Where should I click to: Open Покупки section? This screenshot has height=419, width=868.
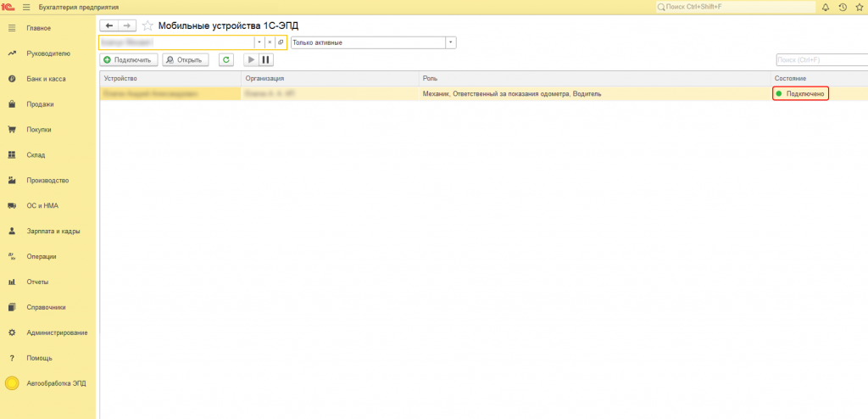(39, 130)
